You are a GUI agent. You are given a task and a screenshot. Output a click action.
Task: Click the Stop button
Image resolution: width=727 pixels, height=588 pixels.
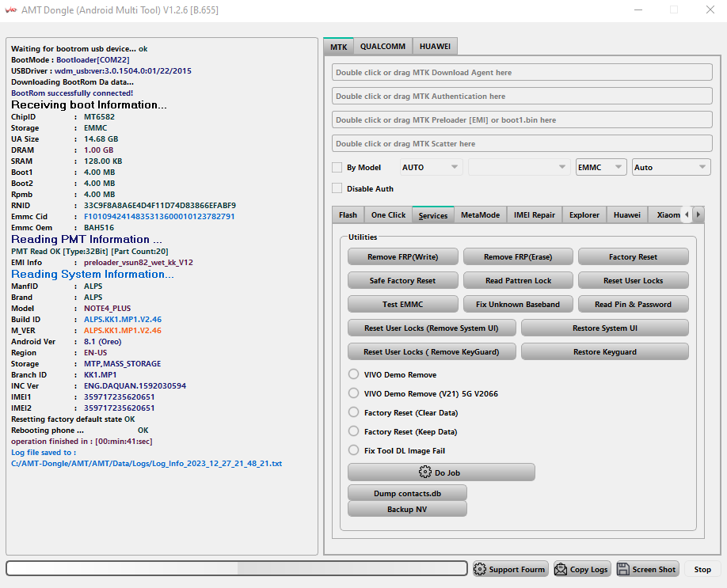702,569
